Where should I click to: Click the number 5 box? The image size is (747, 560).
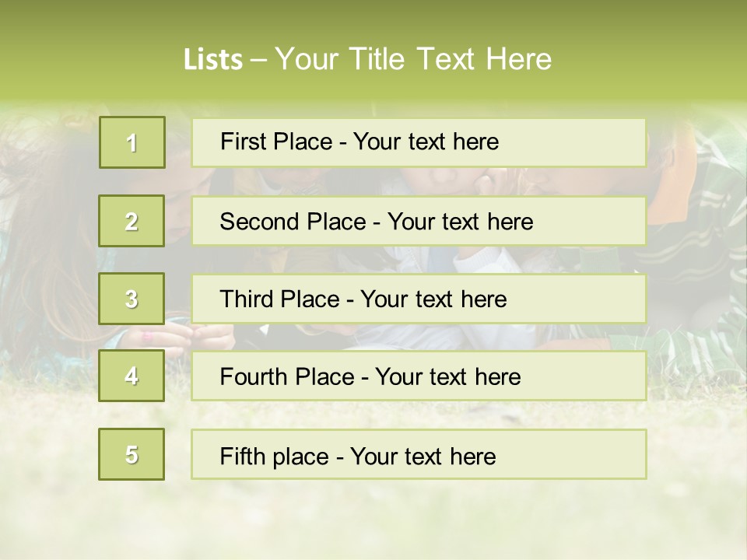coord(132,454)
